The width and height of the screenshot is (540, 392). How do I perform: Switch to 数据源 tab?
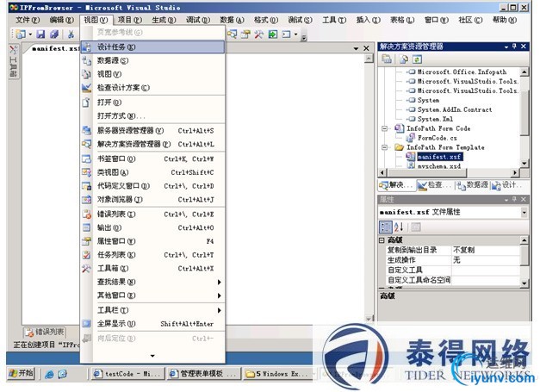(x=472, y=185)
